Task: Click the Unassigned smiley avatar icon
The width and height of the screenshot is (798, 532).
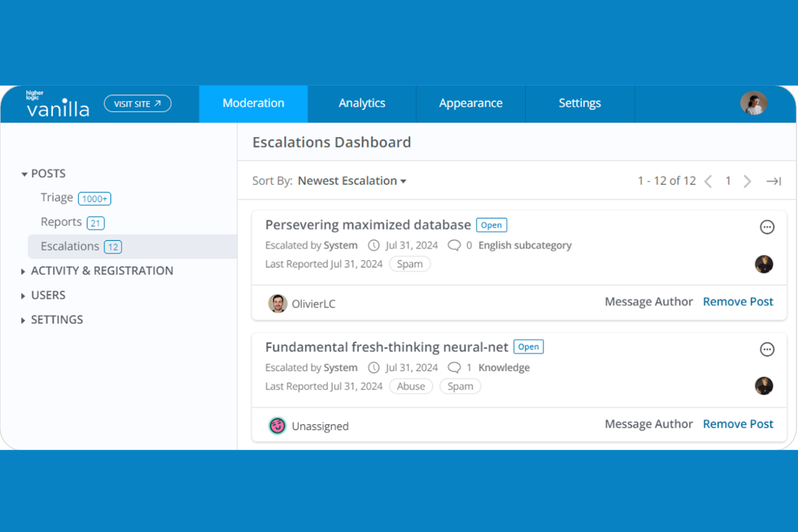Action: click(x=277, y=425)
